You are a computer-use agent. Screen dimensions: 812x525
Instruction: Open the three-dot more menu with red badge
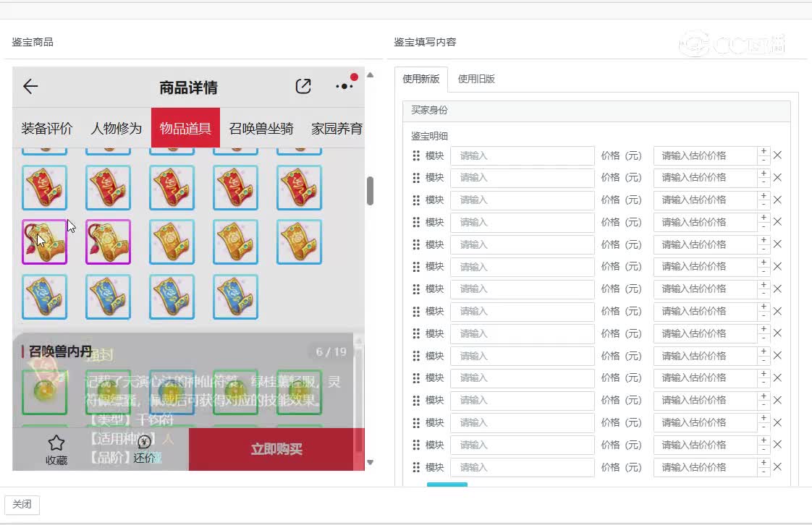click(344, 86)
